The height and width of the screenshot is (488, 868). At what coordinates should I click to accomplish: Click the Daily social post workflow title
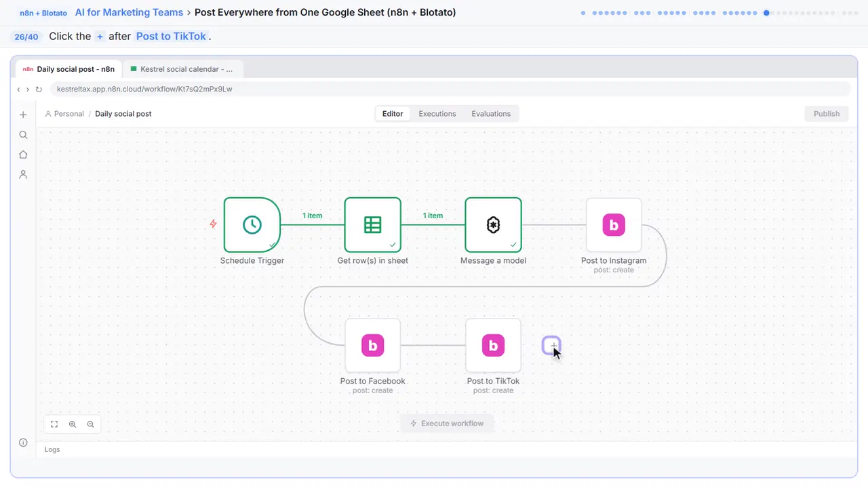point(123,114)
